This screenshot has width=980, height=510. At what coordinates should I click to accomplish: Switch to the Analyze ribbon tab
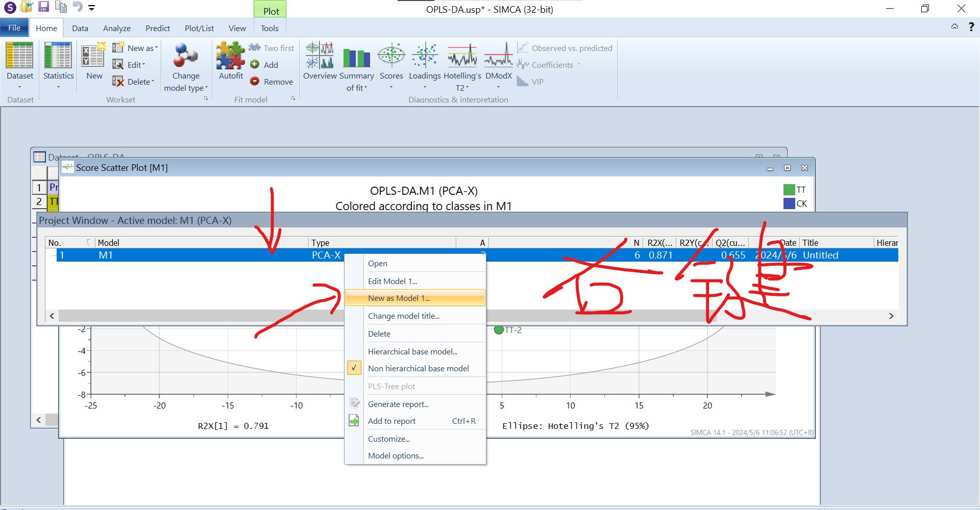(116, 29)
